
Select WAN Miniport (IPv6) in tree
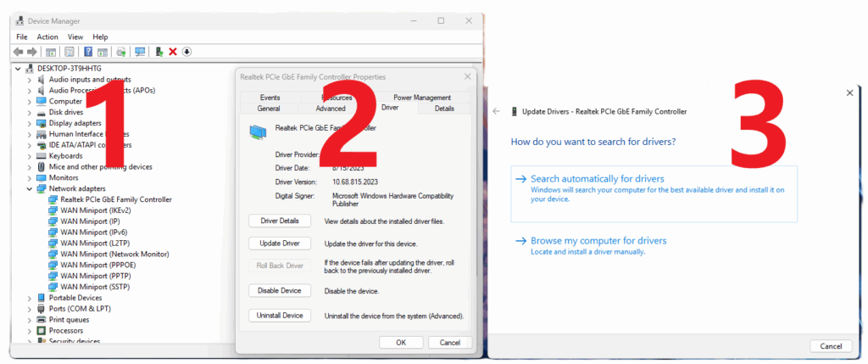point(93,232)
